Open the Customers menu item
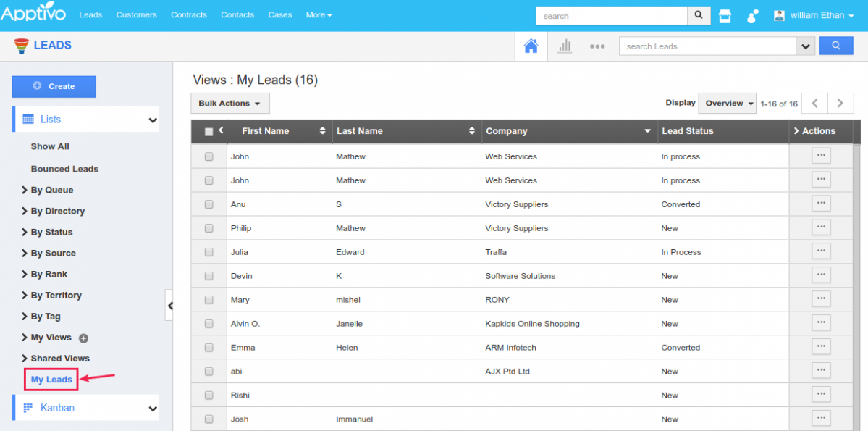 pyautogui.click(x=136, y=14)
